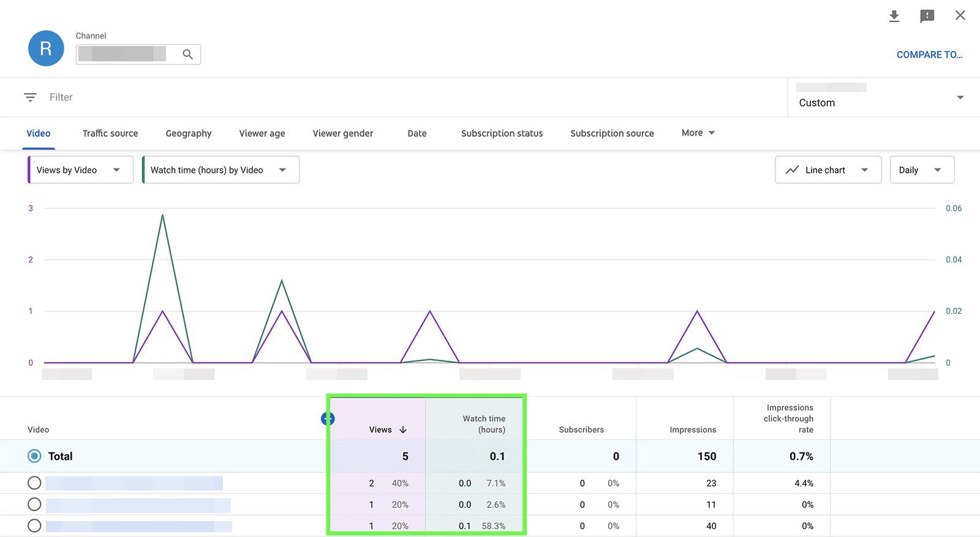Screen dimensions: 980x537
Task: Open Watch time (hours) by Video dropdown
Action: (221, 170)
